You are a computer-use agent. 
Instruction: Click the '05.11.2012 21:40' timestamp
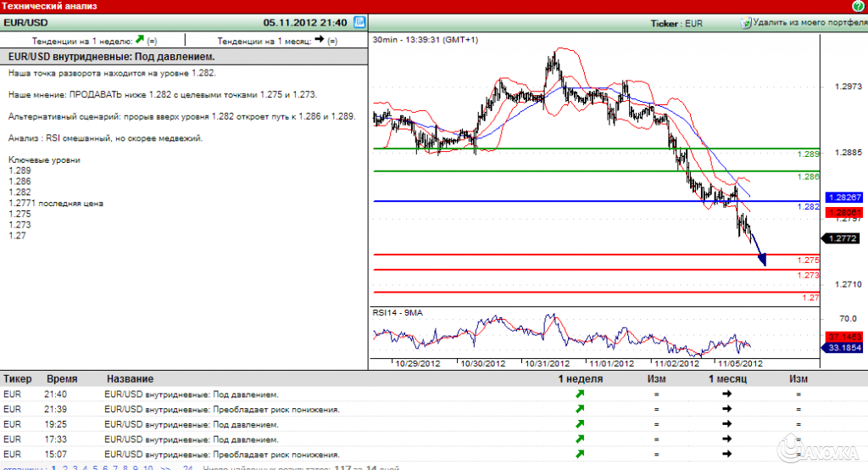pos(305,23)
